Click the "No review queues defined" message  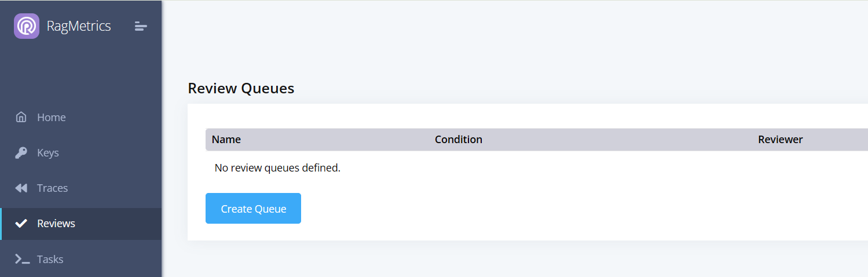[x=277, y=168]
